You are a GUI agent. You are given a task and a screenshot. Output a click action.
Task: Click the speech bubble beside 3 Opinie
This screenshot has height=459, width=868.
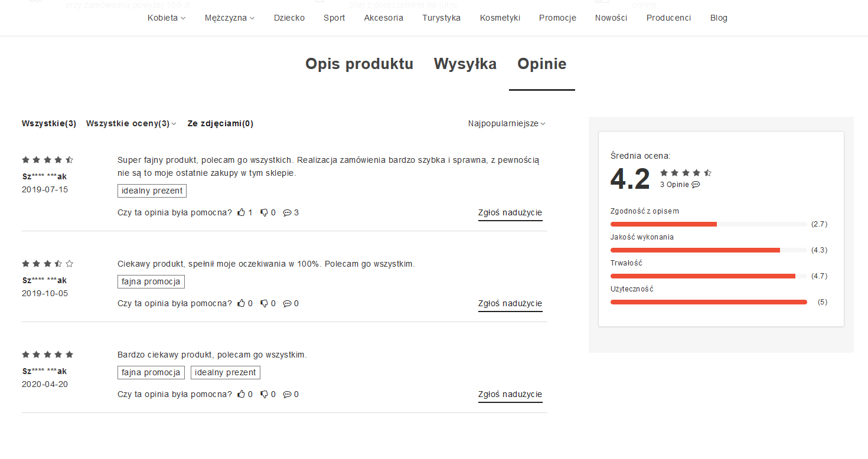tap(696, 184)
